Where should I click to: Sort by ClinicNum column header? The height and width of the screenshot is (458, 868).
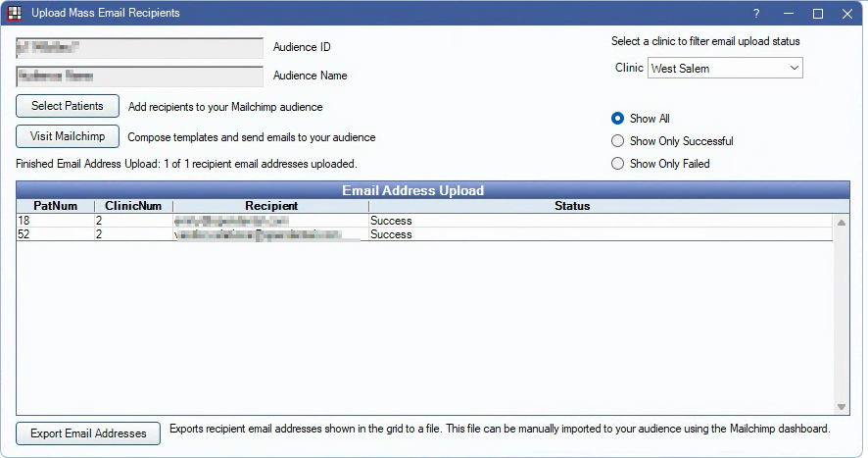coord(133,207)
